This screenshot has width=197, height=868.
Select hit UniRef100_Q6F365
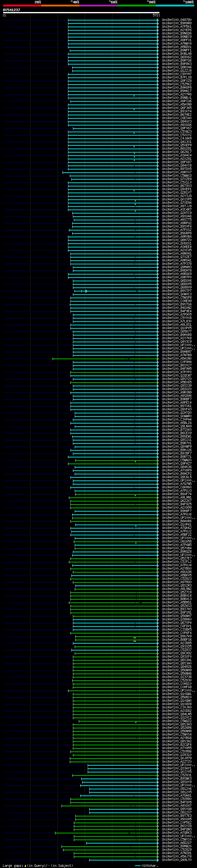point(177,108)
